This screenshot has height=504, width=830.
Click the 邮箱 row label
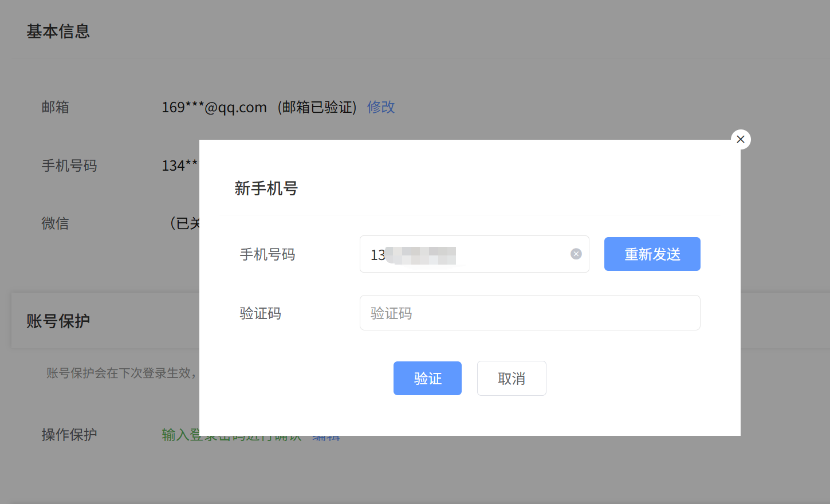[55, 107]
